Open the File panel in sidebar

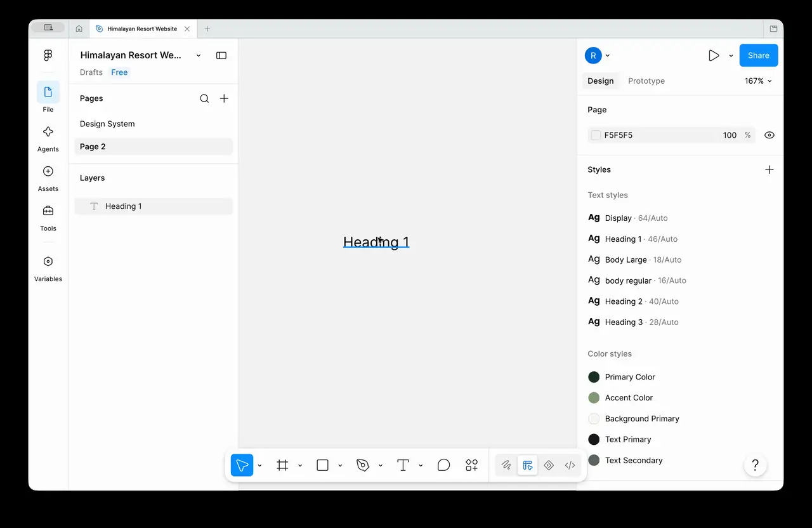click(48, 97)
